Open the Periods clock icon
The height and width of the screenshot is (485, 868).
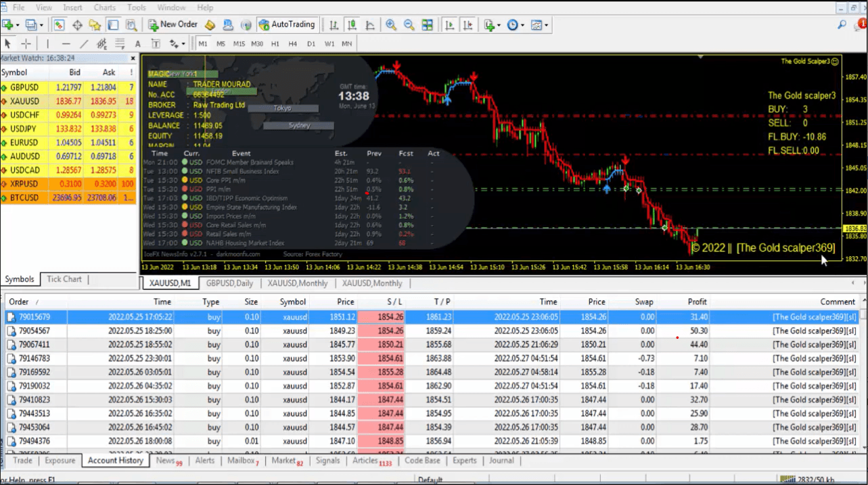[x=512, y=25]
